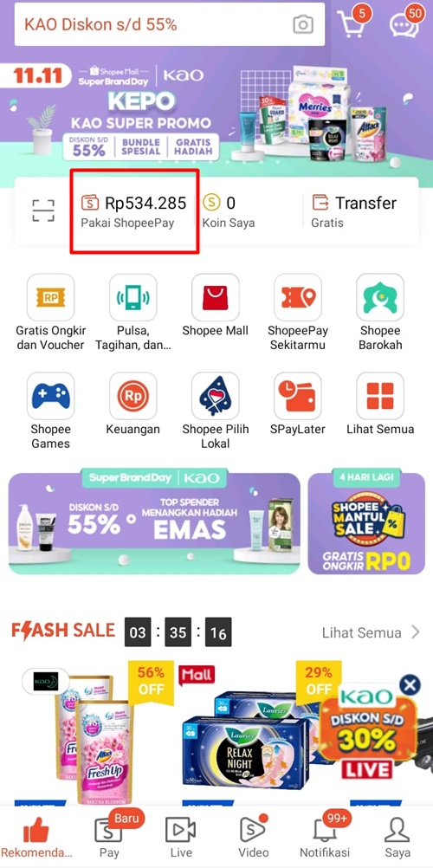Open the QR scan icon
This screenshot has height=868, width=433.
(x=43, y=211)
